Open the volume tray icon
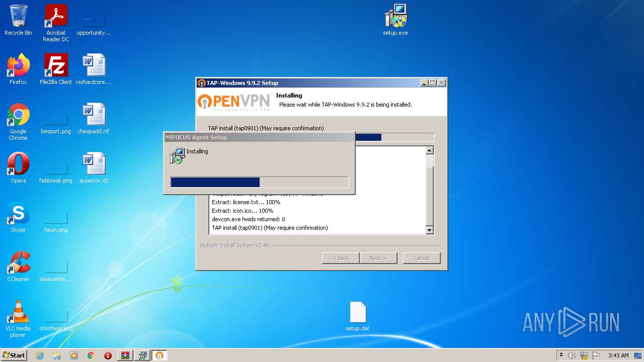The width and height of the screenshot is (644, 362). coord(572,355)
